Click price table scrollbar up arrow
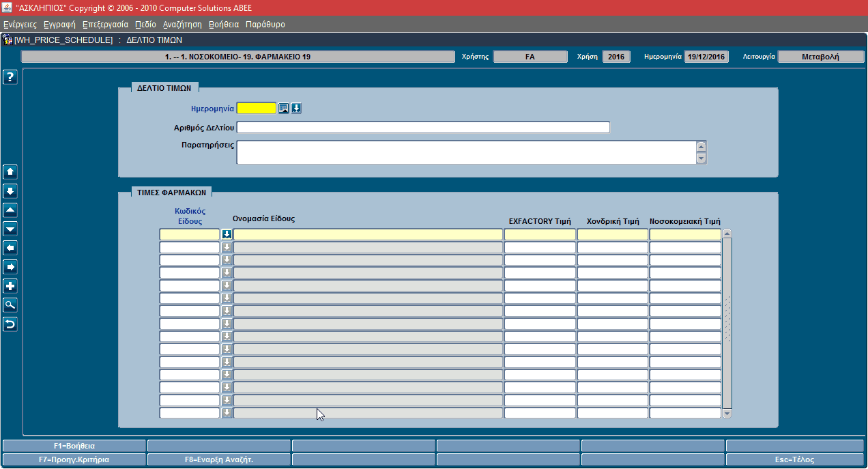Image resolution: width=868 pixels, height=469 pixels. point(727,233)
